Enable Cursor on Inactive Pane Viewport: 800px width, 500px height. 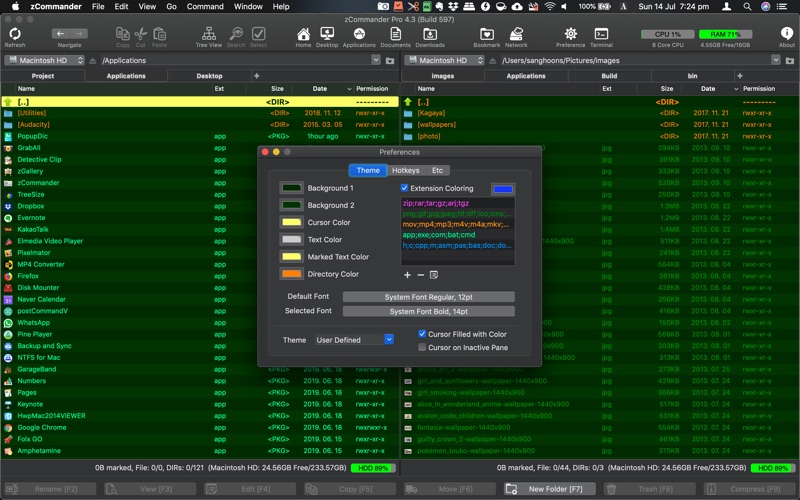[x=422, y=347]
